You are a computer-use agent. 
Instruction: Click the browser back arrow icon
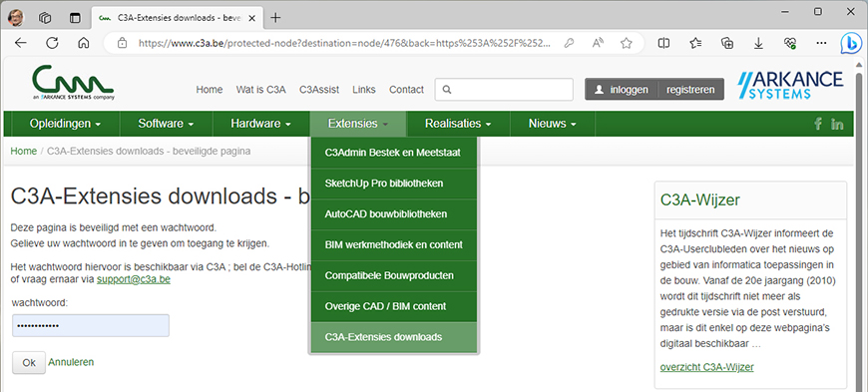click(x=21, y=43)
